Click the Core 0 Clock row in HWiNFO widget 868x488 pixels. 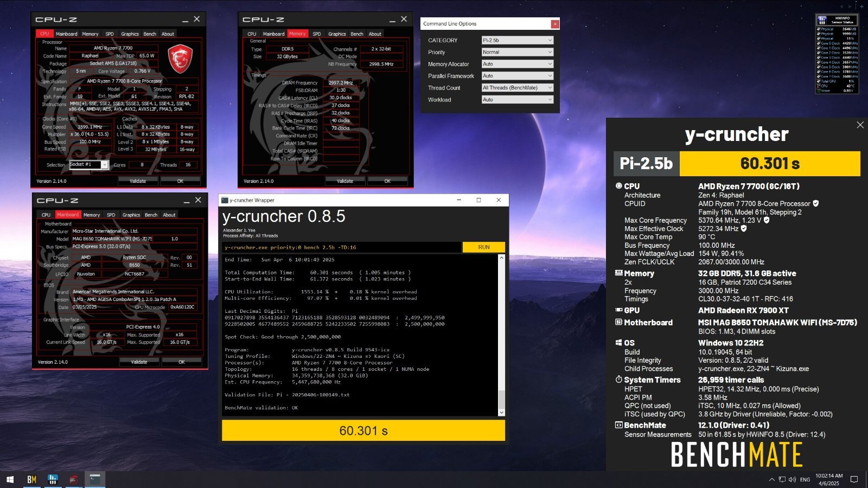838,43
